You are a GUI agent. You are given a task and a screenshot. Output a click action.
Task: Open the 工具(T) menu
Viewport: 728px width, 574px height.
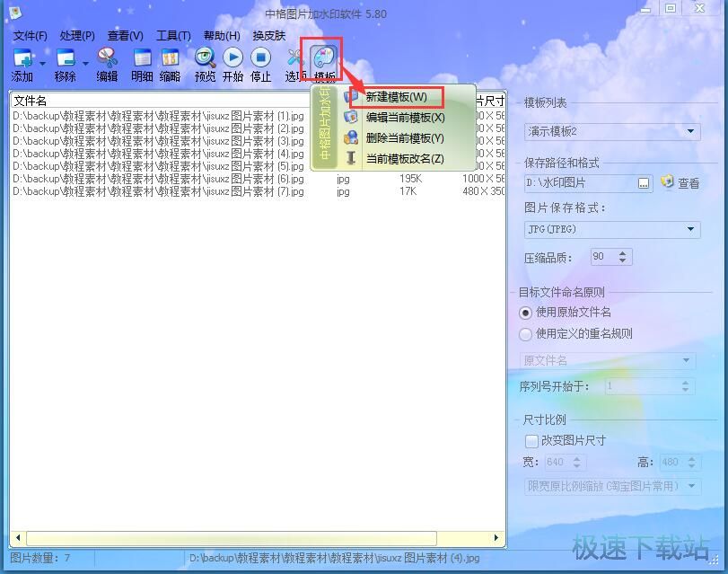[x=171, y=36]
